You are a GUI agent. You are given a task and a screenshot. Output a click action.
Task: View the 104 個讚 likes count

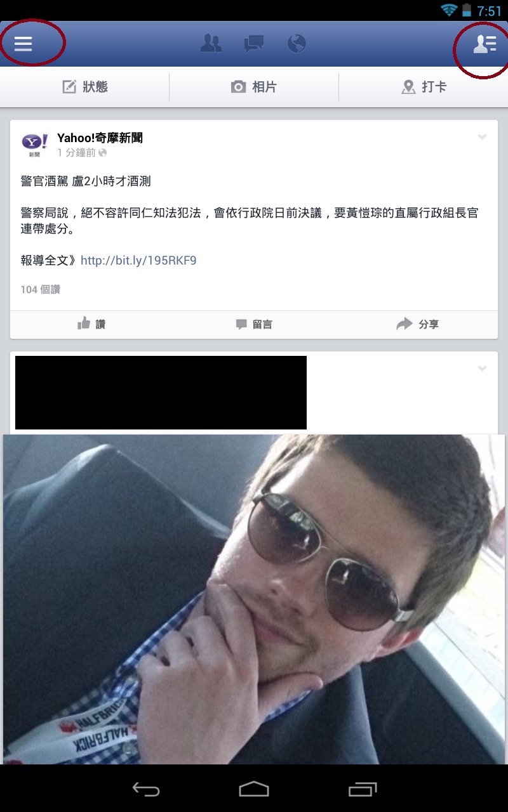[41, 289]
